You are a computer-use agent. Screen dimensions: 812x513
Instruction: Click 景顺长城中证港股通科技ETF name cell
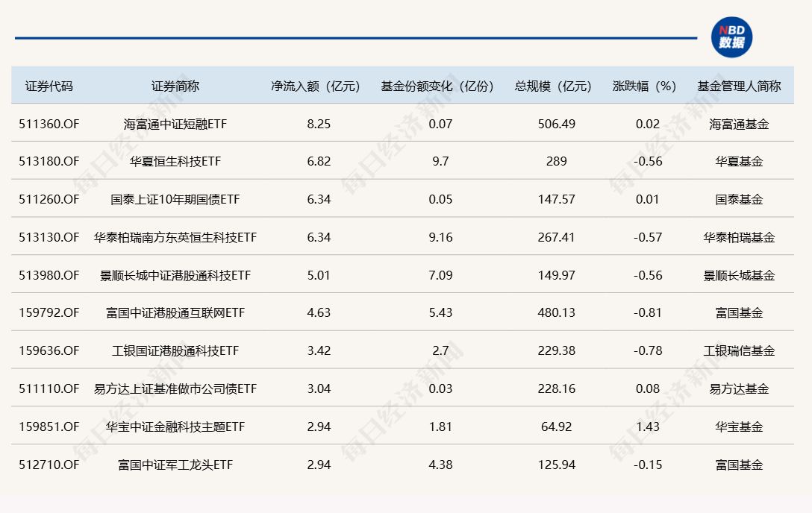[x=175, y=275]
